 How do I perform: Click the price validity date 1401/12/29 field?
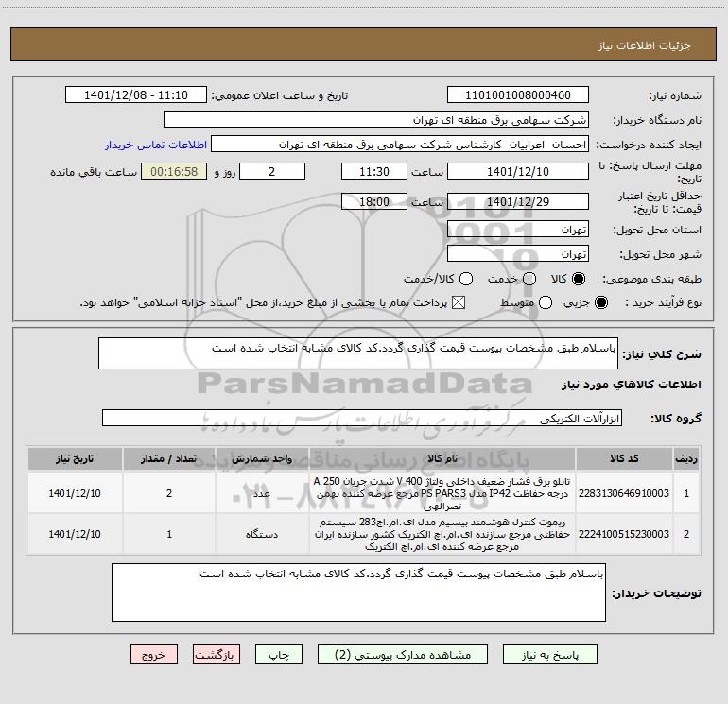coord(518,201)
